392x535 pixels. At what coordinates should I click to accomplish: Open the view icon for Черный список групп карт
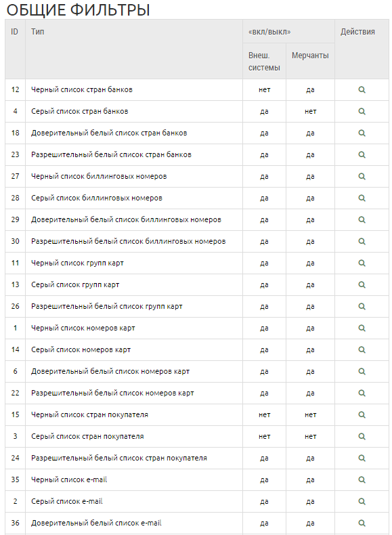click(362, 263)
